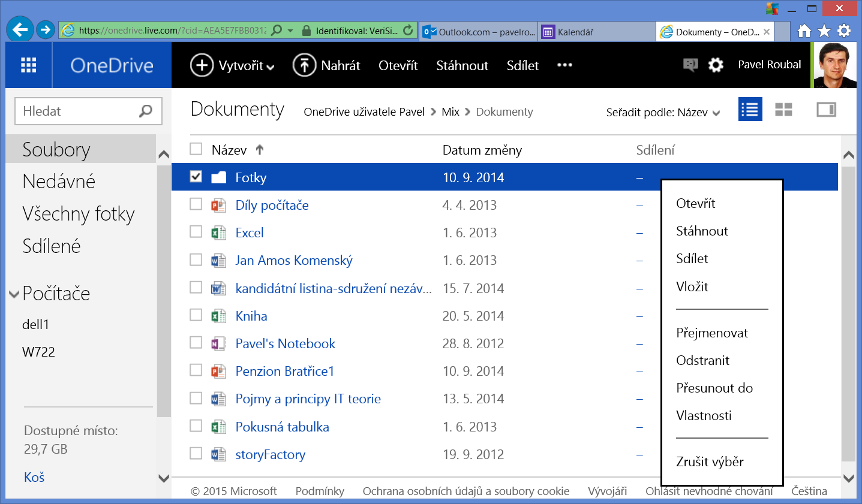Check the Pojmy a principy IT teorie checkbox
The height and width of the screenshot is (504, 862).
(x=196, y=398)
